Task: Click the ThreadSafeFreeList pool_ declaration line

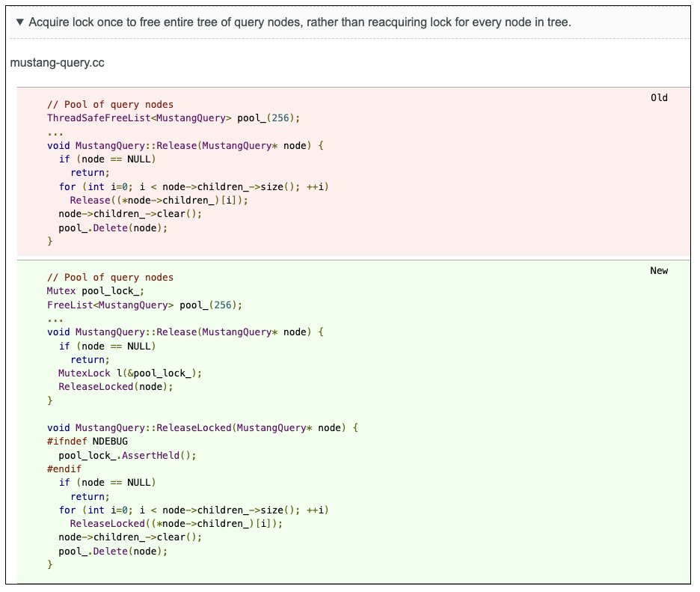Action: 173,118
